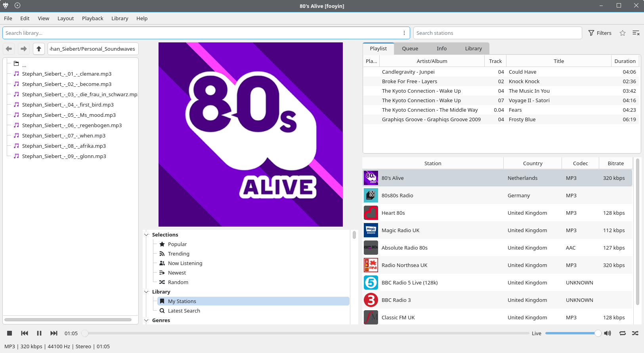Open Latest Search in Library
Viewport: 644px width, 353px height.
[x=184, y=311]
